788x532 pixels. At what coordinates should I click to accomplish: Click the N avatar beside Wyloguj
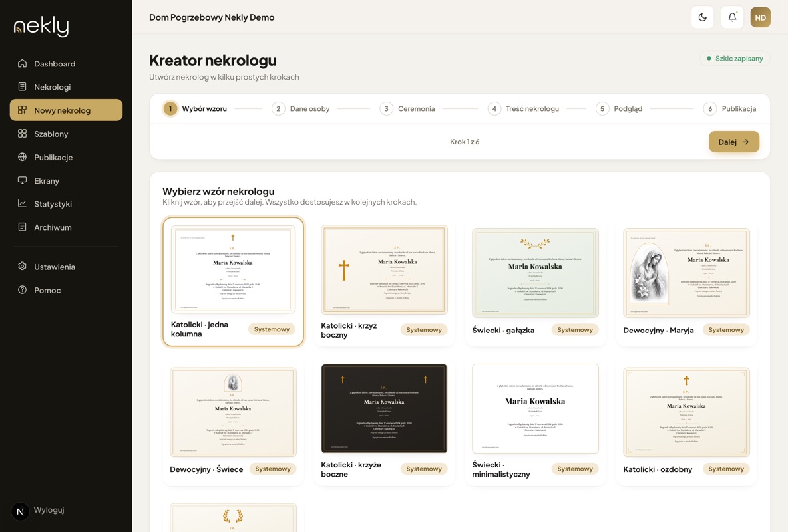pyautogui.click(x=20, y=511)
